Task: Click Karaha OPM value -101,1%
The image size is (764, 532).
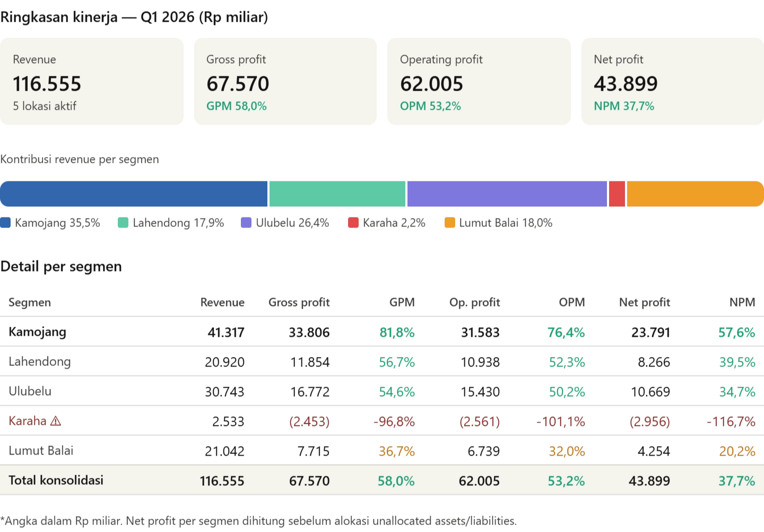Action: (x=561, y=422)
